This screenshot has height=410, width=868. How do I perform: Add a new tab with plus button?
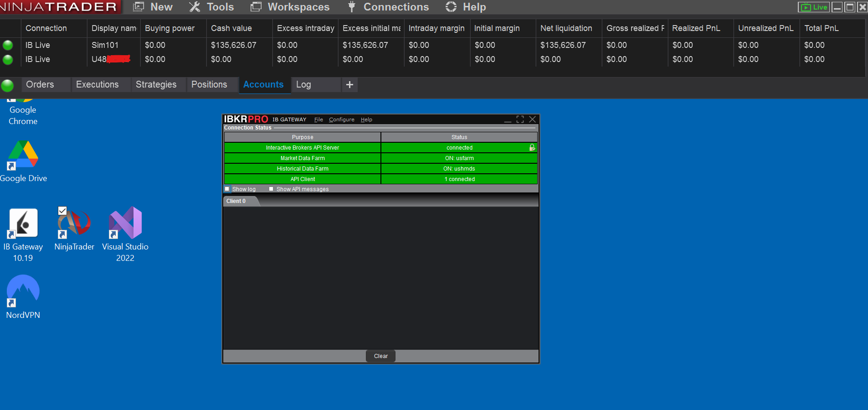[x=349, y=84]
